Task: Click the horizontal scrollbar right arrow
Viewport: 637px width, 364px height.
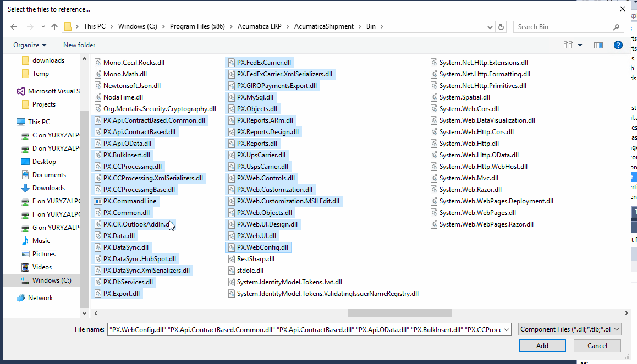Action: point(626,313)
